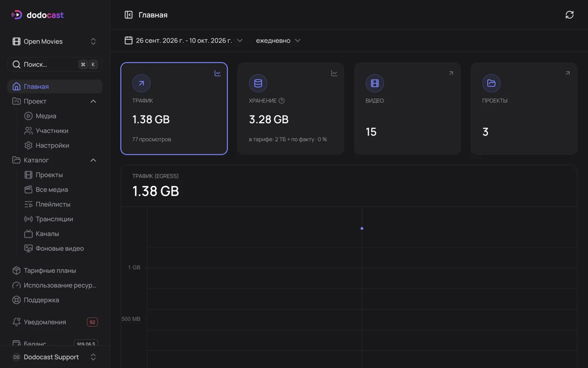Viewport: 588px width, 368px height.
Task: Focus the Поиск search field
Action: click(55, 64)
